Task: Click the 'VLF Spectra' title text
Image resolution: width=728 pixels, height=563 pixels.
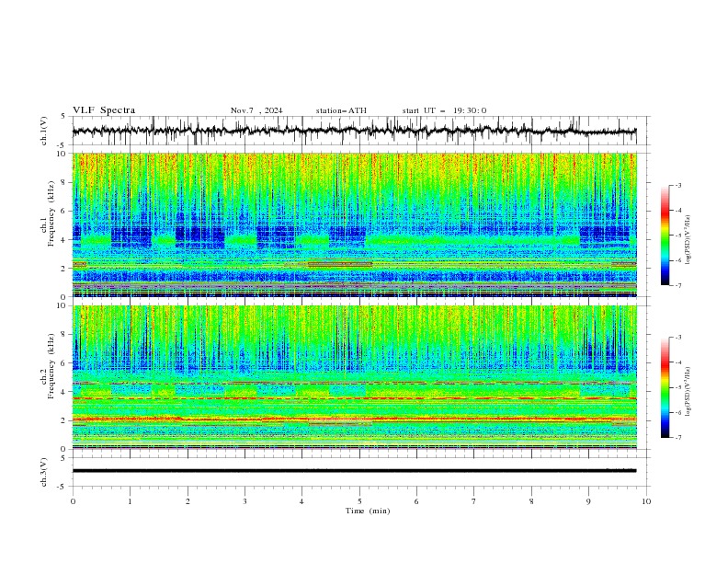Action: click(x=104, y=110)
